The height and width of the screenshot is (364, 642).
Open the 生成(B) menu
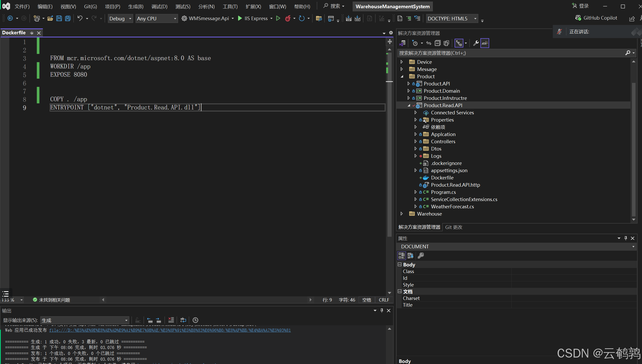pos(136,6)
